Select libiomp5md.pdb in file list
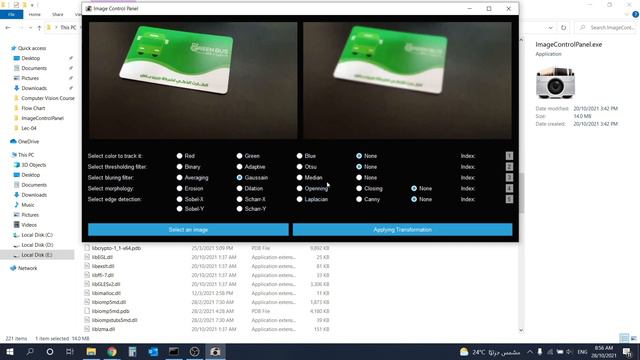This screenshot has width=640, height=360. pos(110,311)
